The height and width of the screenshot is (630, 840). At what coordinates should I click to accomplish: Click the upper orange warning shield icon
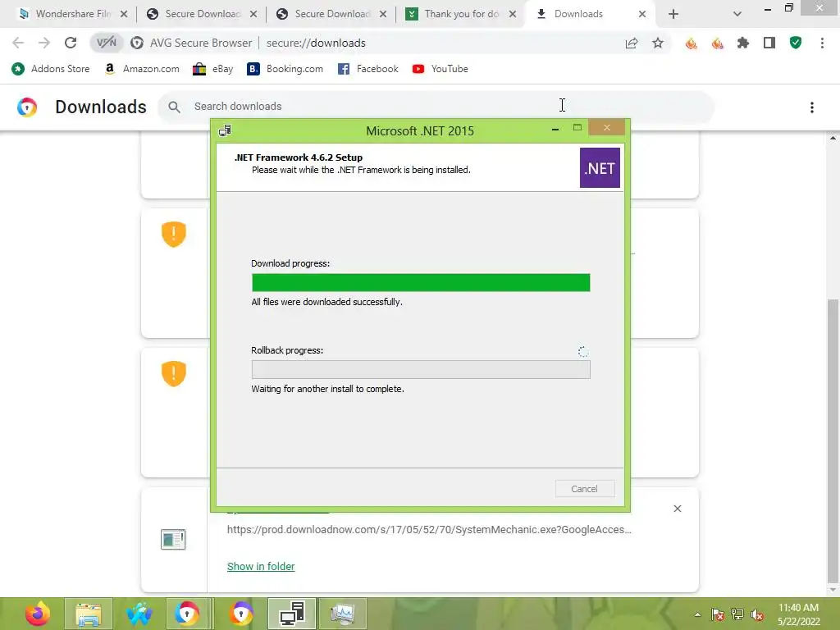174,234
